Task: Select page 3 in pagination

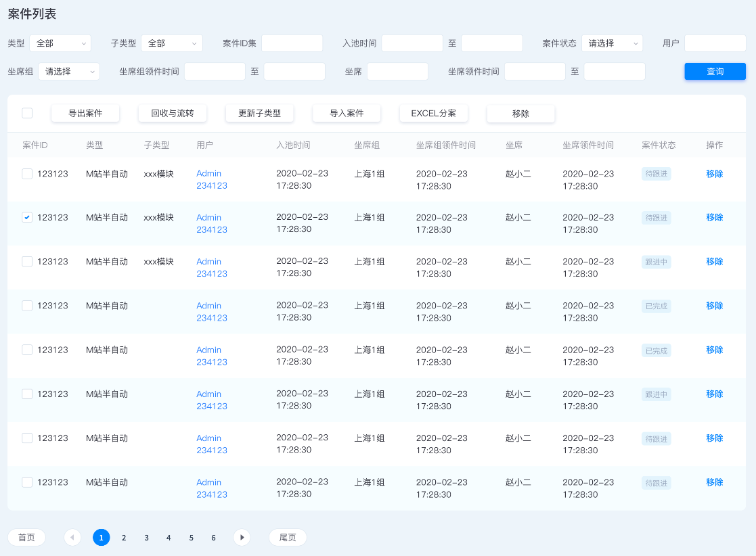Action: [x=147, y=538]
